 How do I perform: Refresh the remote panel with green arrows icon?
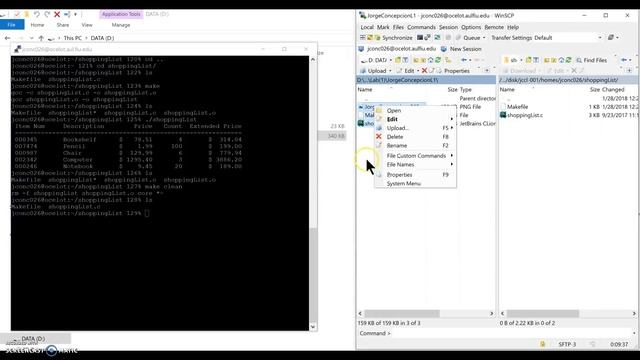coord(568,60)
